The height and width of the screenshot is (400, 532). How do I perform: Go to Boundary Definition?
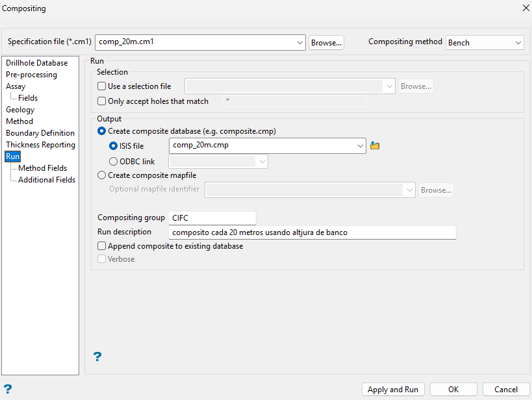tap(40, 133)
